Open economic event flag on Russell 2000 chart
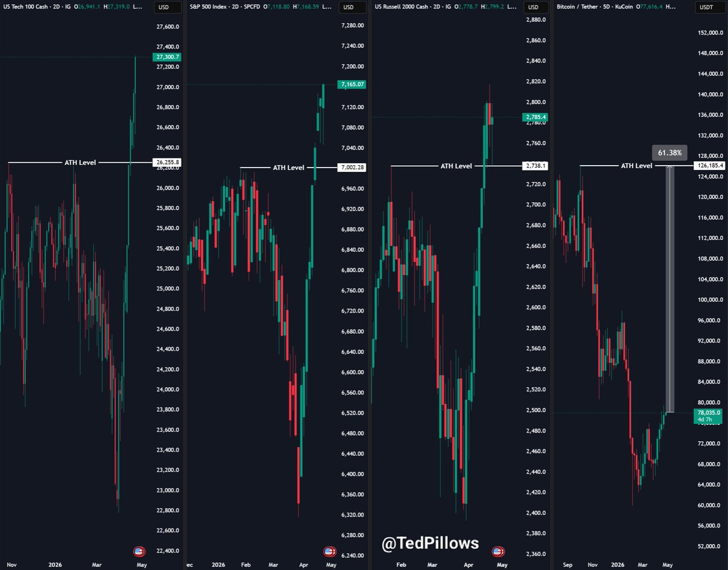Image resolution: width=728 pixels, height=570 pixels. pyautogui.click(x=498, y=552)
